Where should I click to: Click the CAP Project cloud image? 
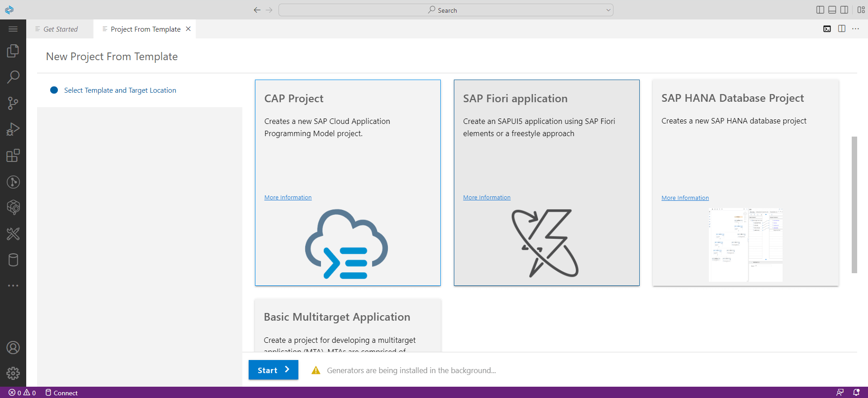click(x=347, y=244)
